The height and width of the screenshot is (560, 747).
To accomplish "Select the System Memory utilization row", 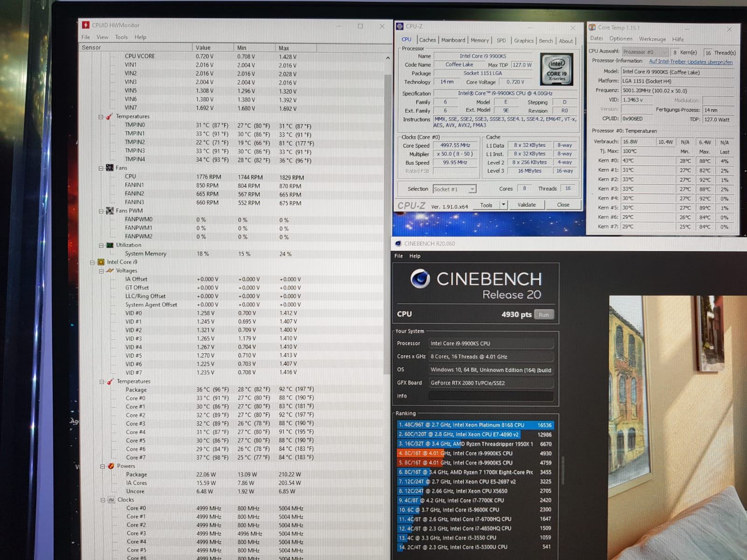I will coord(231,254).
